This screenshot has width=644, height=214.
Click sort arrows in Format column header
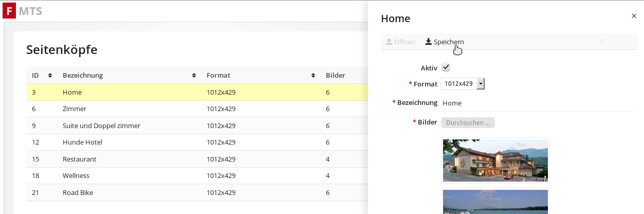[x=313, y=76]
